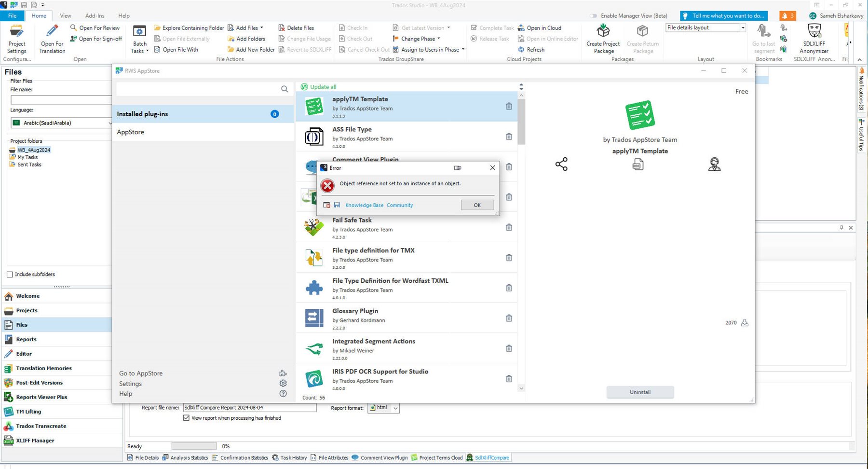868x469 pixels.
Task: Delete the Glossary Plugin entry
Action: tap(509, 318)
